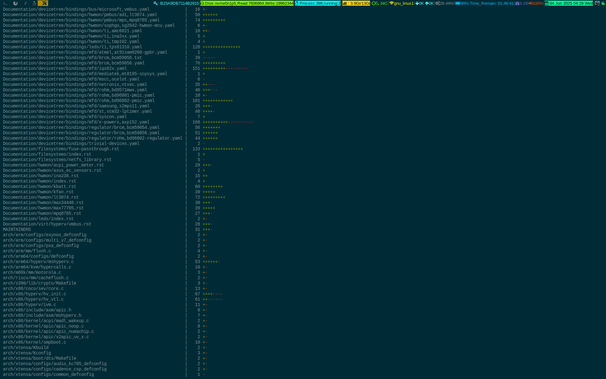Click the filesystems/netfs_library.rst line
Screen dimensions: 606x379
click(57, 160)
